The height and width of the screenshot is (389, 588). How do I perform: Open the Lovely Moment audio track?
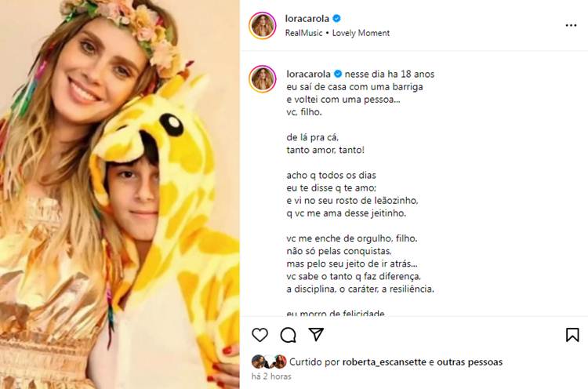click(361, 33)
